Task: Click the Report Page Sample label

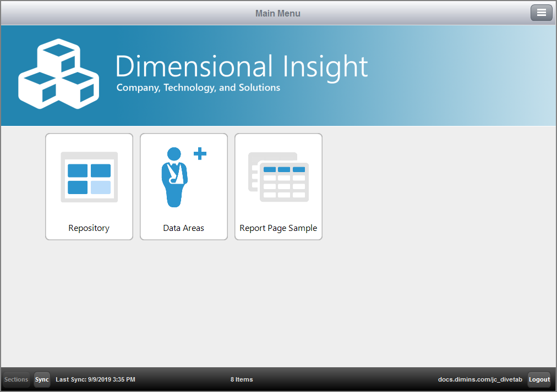Action: point(278,228)
